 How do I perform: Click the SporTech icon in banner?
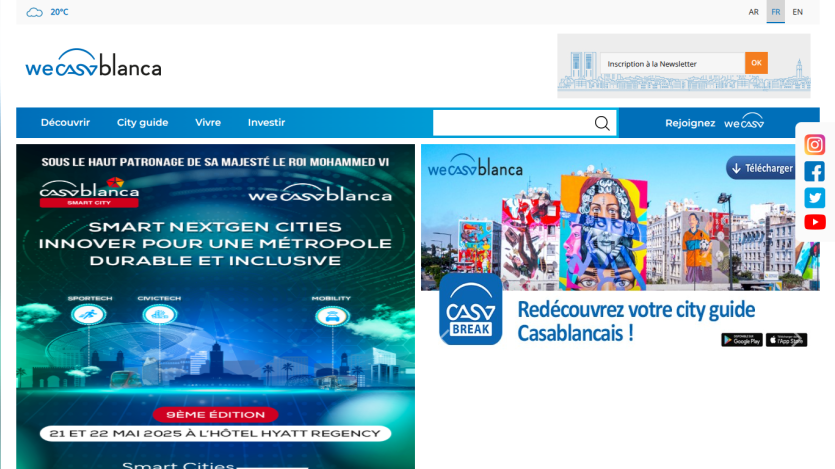pyautogui.click(x=88, y=315)
